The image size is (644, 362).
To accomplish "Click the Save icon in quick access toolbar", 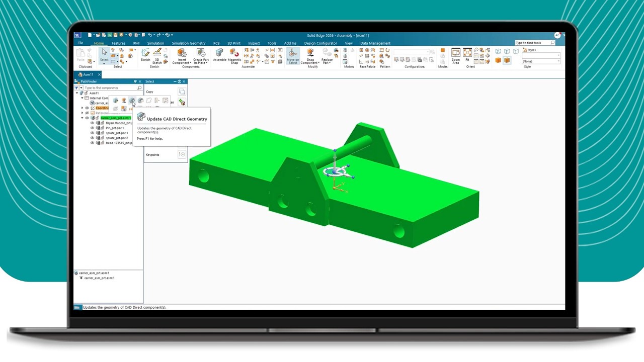I will [x=115, y=35].
